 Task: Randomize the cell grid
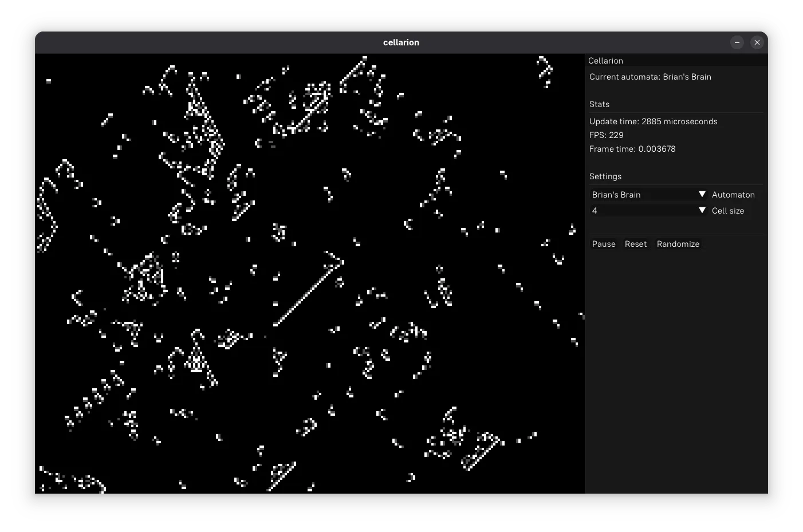[x=678, y=244]
